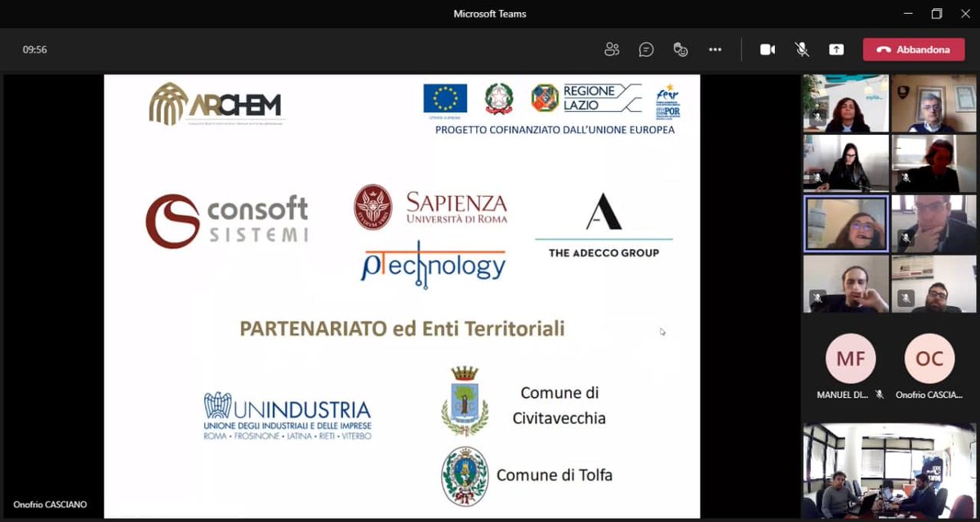Select the conference room video tile

coord(889,471)
